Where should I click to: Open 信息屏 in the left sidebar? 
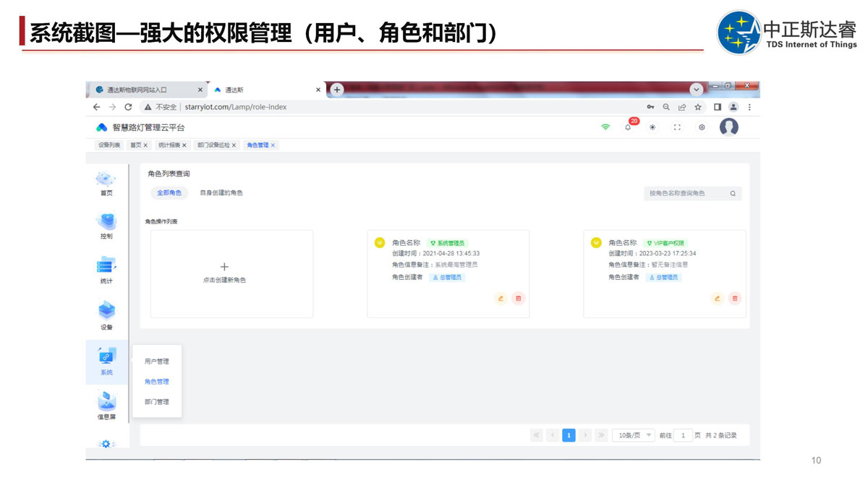pyautogui.click(x=106, y=405)
